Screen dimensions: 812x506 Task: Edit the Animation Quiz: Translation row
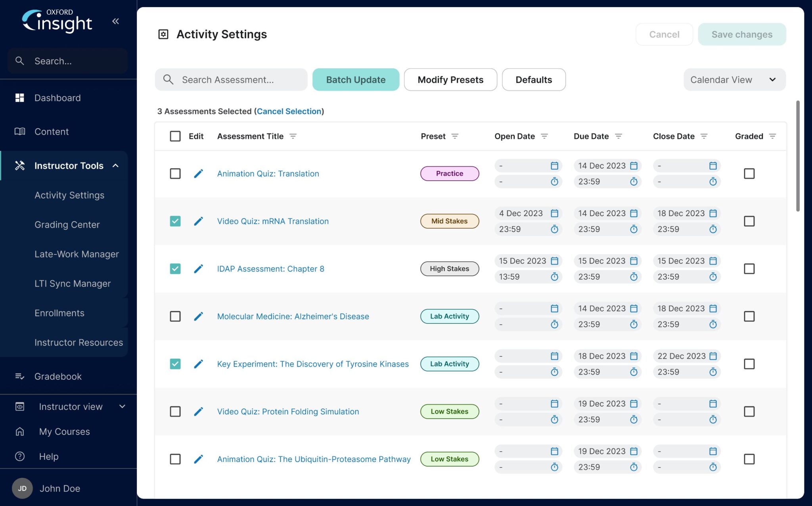(x=198, y=173)
